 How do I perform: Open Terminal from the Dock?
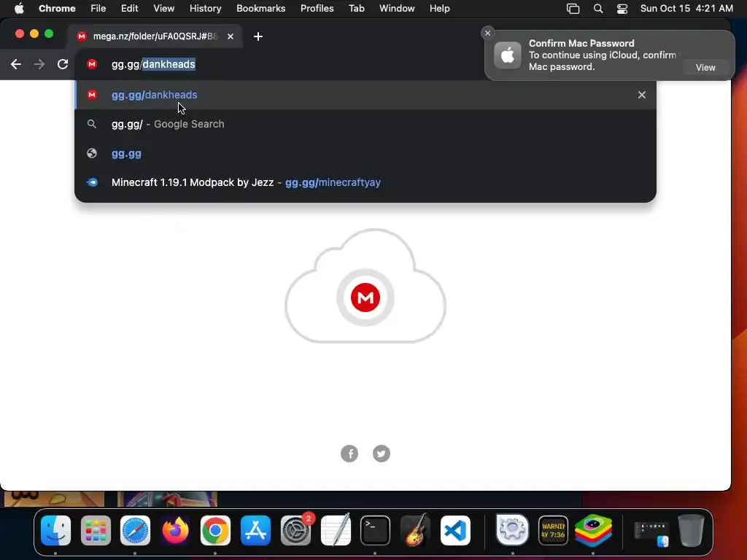coord(376,531)
